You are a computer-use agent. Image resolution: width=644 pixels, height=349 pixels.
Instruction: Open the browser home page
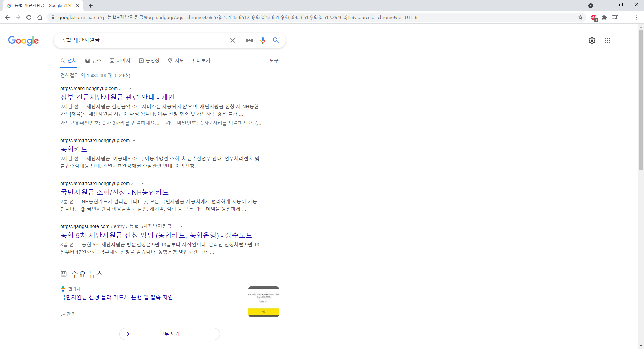[40, 17]
